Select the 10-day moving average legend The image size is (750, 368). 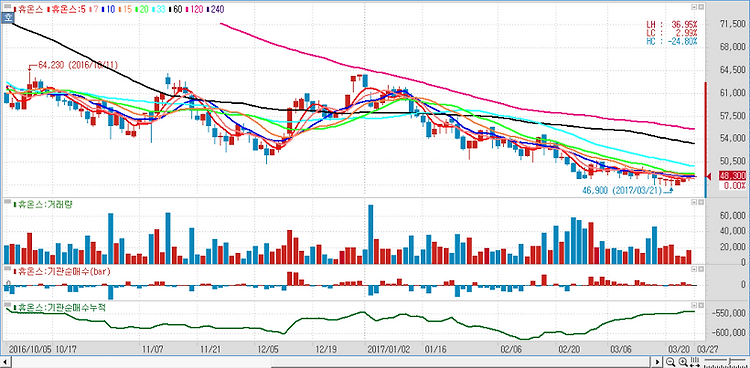109,9
